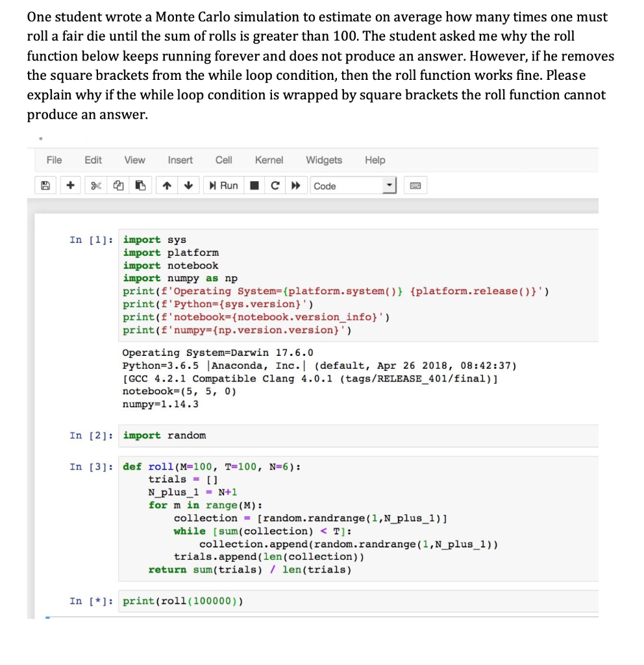Copy the selected cell
Viewport: 644px width, 665px height.
click(x=118, y=186)
